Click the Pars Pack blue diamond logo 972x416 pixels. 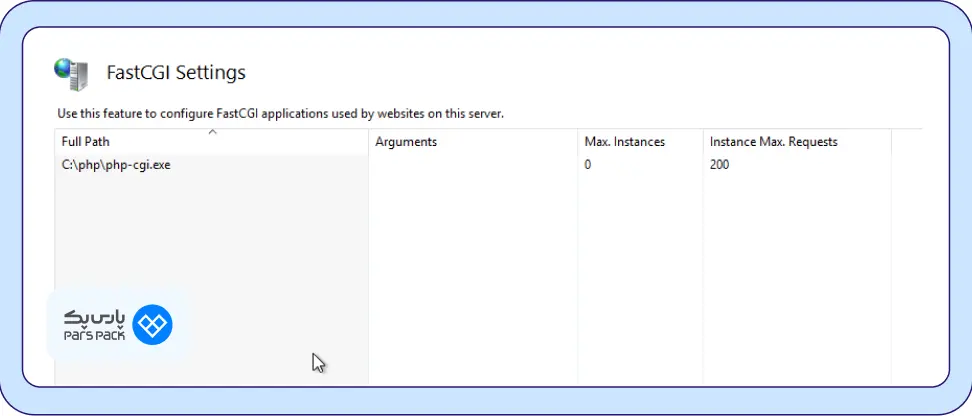(x=153, y=324)
